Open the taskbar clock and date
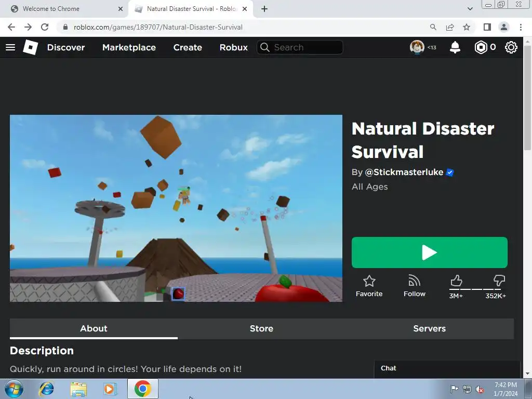 (x=506, y=389)
